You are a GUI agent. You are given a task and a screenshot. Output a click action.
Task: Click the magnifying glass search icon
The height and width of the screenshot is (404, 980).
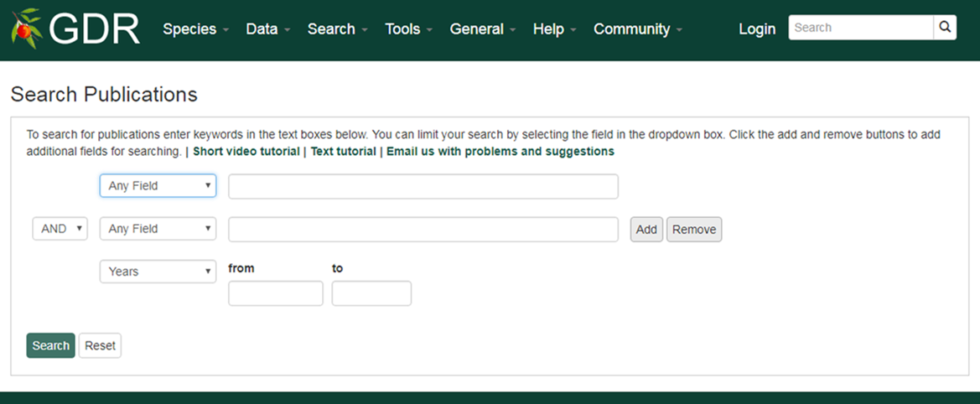tap(945, 28)
